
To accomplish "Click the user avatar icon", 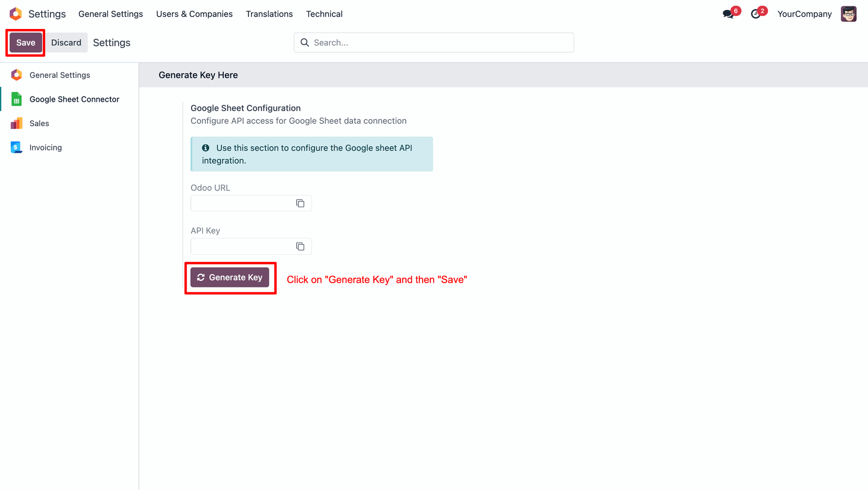I will (849, 14).
